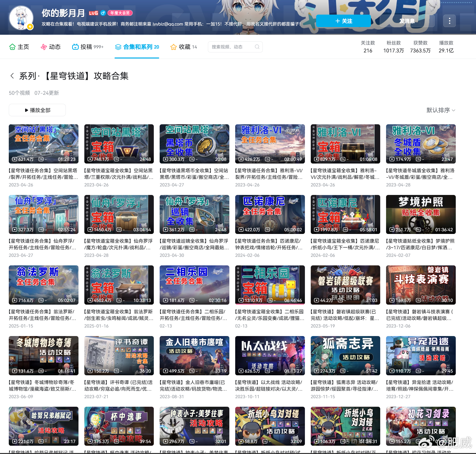Open the 二相乐园 全任务合集 thumbnail

coord(194,285)
